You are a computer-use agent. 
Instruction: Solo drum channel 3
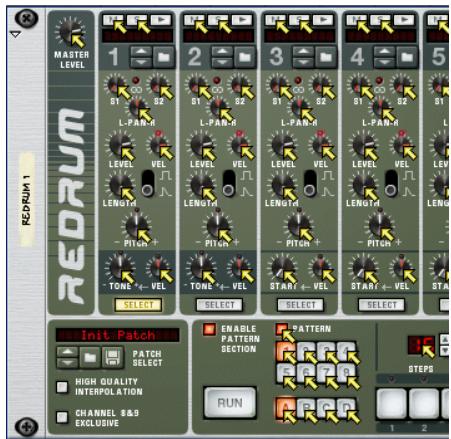tap(299, 20)
